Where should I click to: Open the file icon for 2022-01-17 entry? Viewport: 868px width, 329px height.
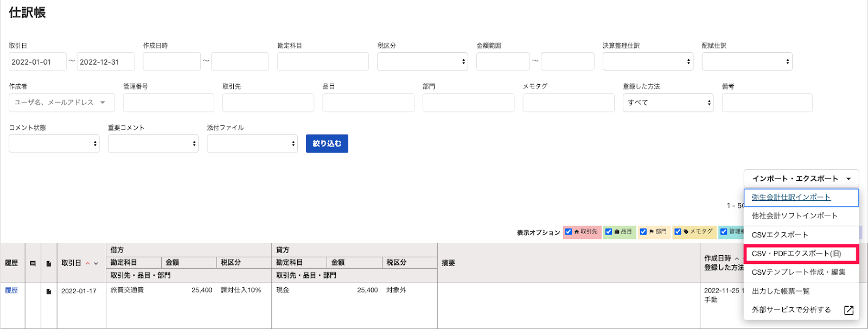click(49, 292)
